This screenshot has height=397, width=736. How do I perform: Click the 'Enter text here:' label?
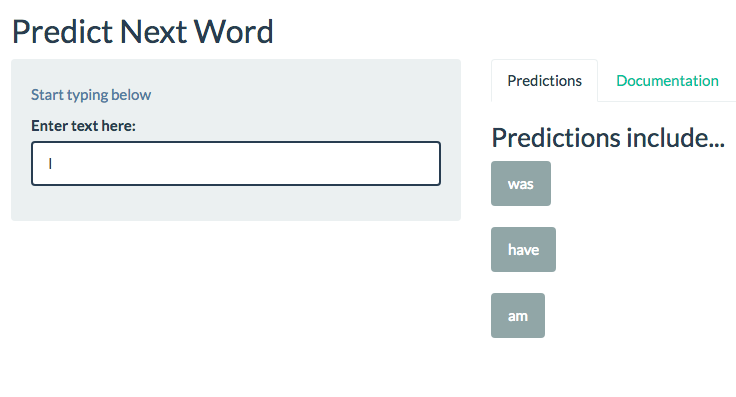click(x=83, y=126)
